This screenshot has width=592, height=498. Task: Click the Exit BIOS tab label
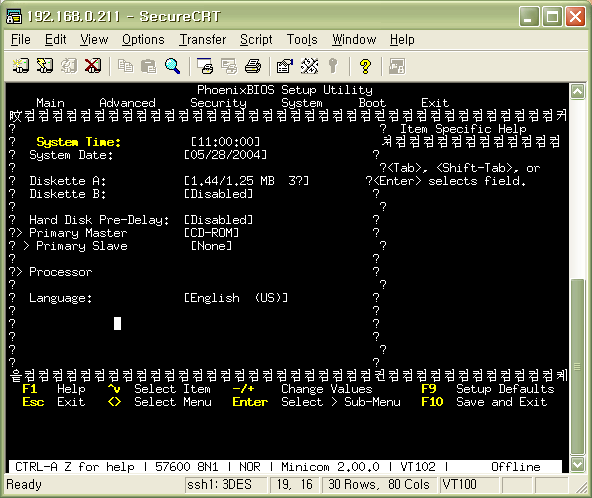pos(435,103)
